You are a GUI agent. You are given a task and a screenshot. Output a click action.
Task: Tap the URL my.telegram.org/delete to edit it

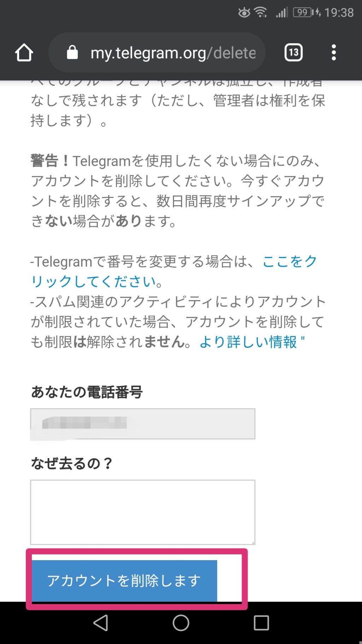(x=173, y=52)
